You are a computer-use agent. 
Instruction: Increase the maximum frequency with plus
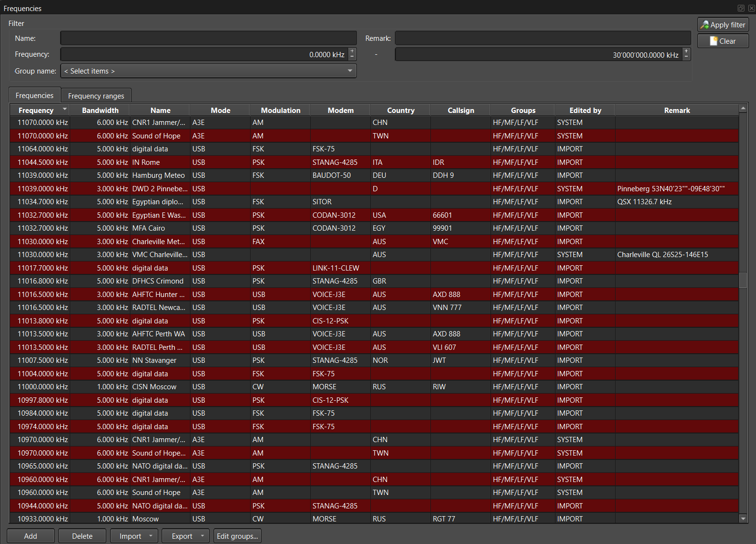(x=686, y=51)
